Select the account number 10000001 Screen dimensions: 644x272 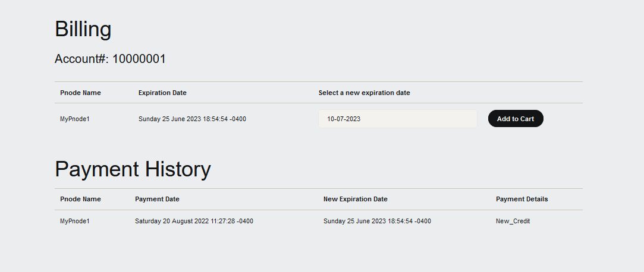point(139,59)
